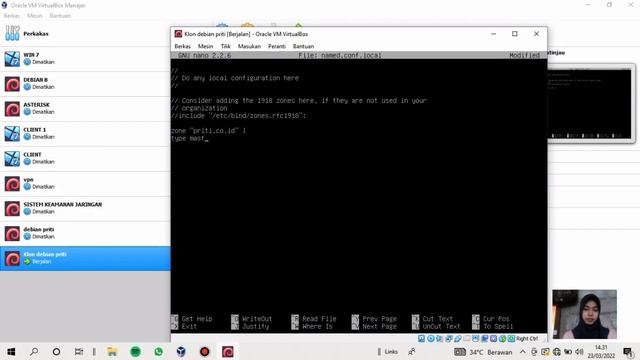Viewport: 640px width, 360px height.
Task: Open Berkas menu in VirtualBox Manager
Action: [x=11, y=16]
